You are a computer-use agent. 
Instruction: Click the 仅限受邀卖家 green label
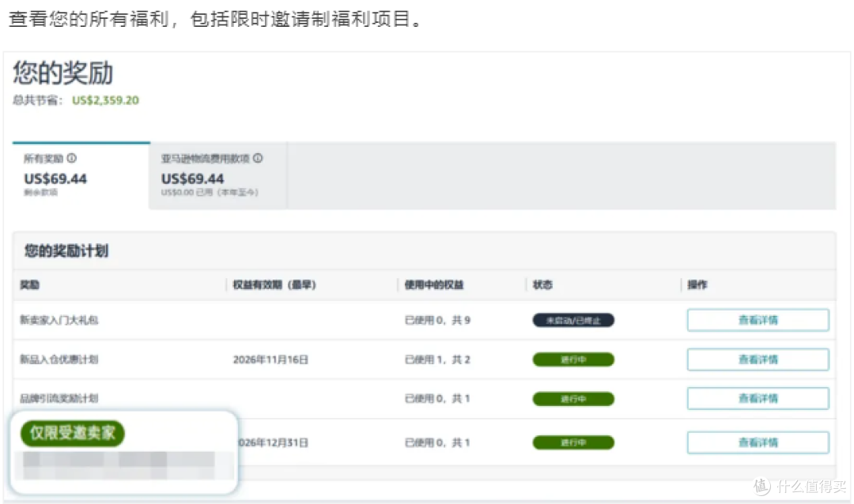point(73,433)
